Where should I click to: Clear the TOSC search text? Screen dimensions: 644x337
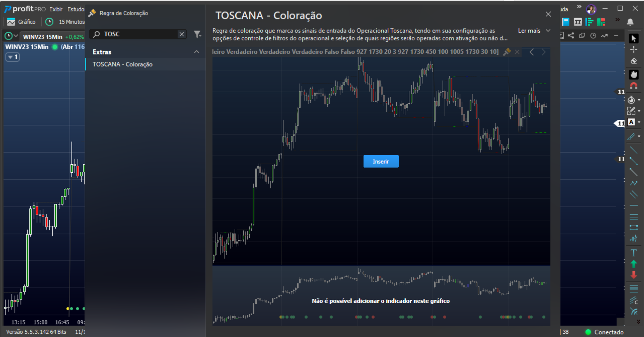[x=182, y=34]
